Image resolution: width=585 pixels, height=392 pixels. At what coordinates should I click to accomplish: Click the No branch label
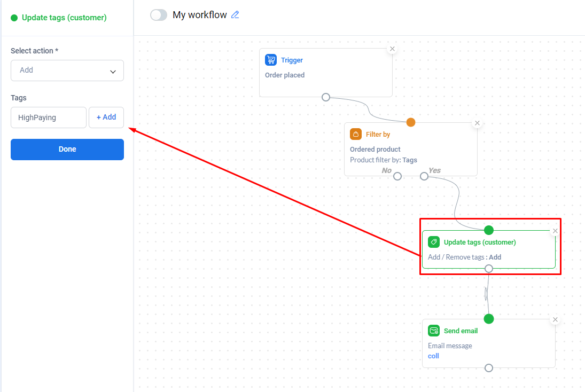tap(386, 170)
